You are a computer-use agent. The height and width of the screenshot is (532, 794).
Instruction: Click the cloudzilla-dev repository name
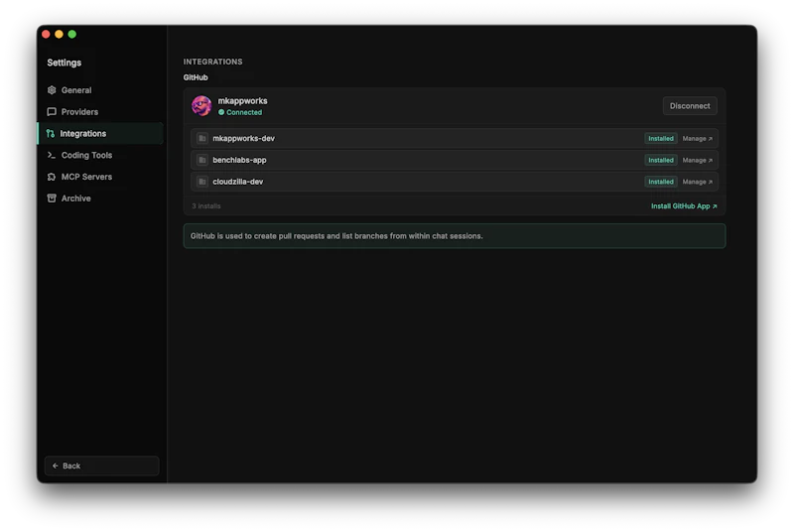(x=238, y=182)
